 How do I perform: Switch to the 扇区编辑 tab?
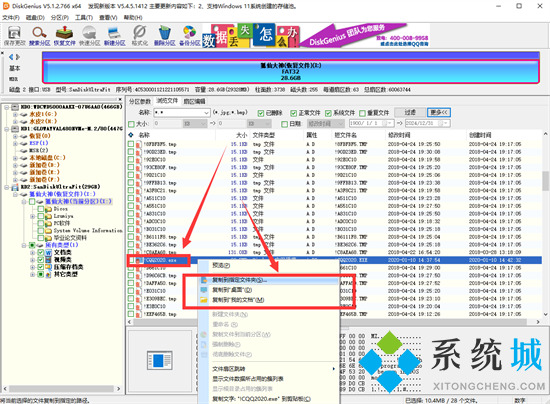(194, 101)
